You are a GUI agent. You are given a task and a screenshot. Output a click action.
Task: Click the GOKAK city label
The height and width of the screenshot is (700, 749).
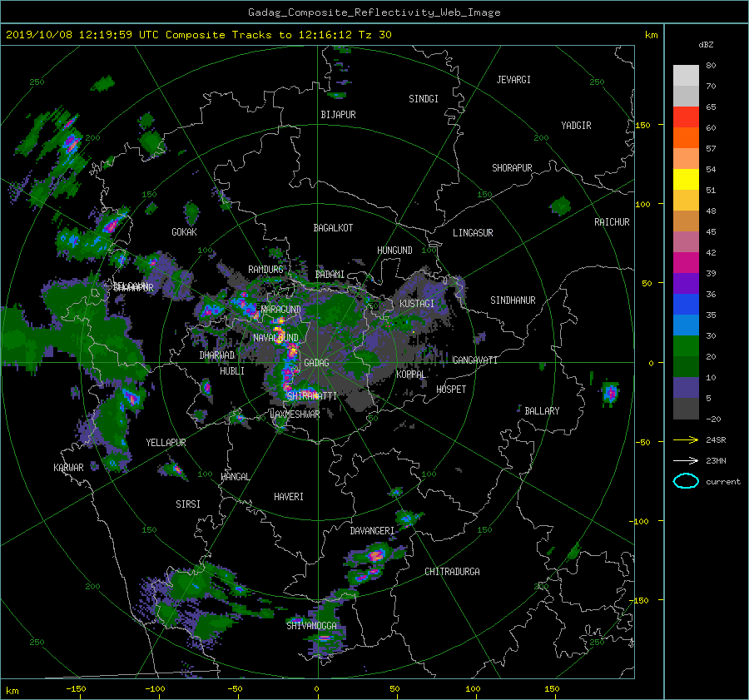point(184,232)
